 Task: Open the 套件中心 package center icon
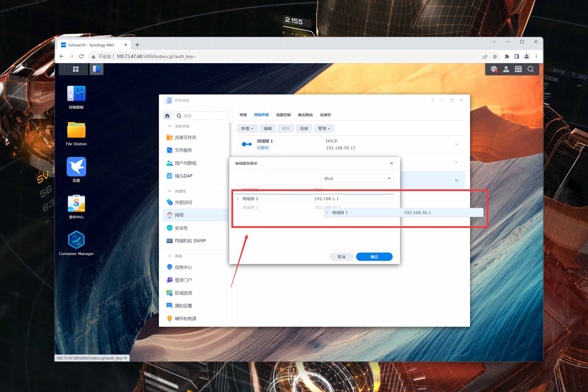click(76, 203)
